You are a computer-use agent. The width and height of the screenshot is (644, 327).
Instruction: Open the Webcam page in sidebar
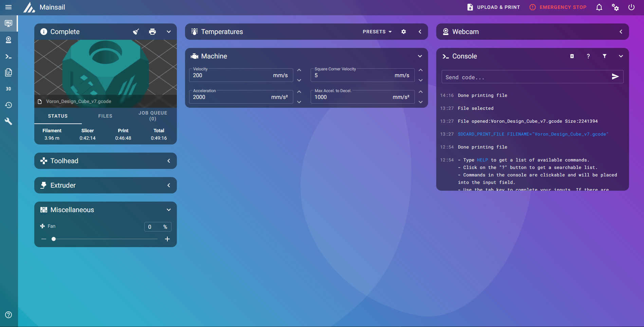click(8, 40)
